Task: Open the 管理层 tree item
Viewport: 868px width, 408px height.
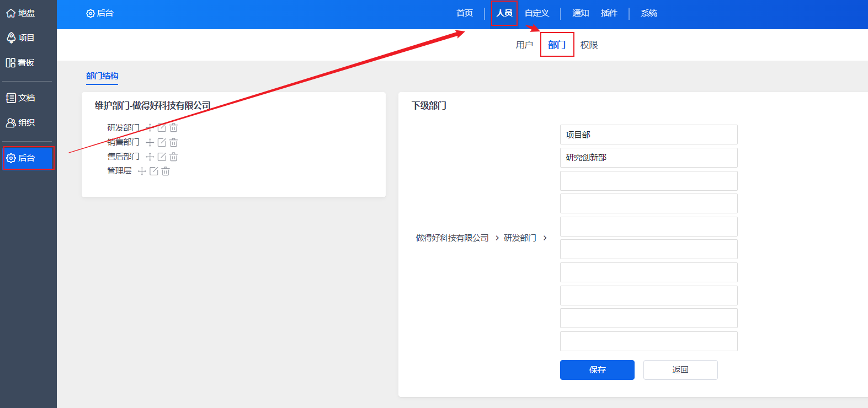Action: tap(119, 171)
